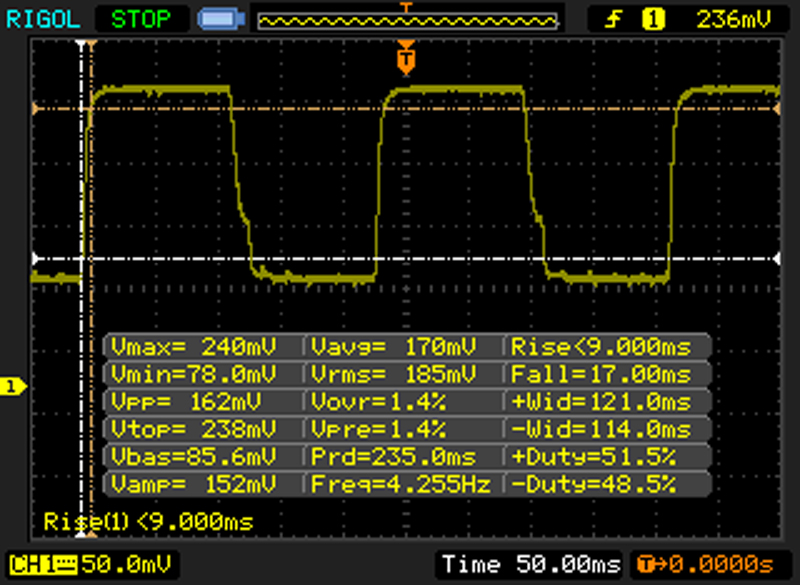Click the +Wid=121.0ms measurement
The image size is (800, 585).
click(x=601, y=402)
